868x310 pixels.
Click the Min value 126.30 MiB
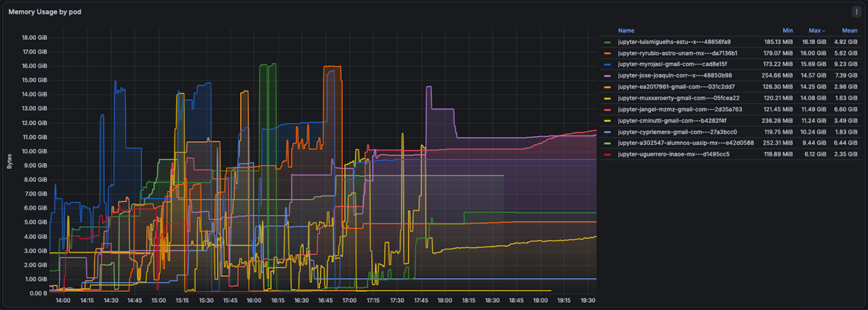coord(778,86)
